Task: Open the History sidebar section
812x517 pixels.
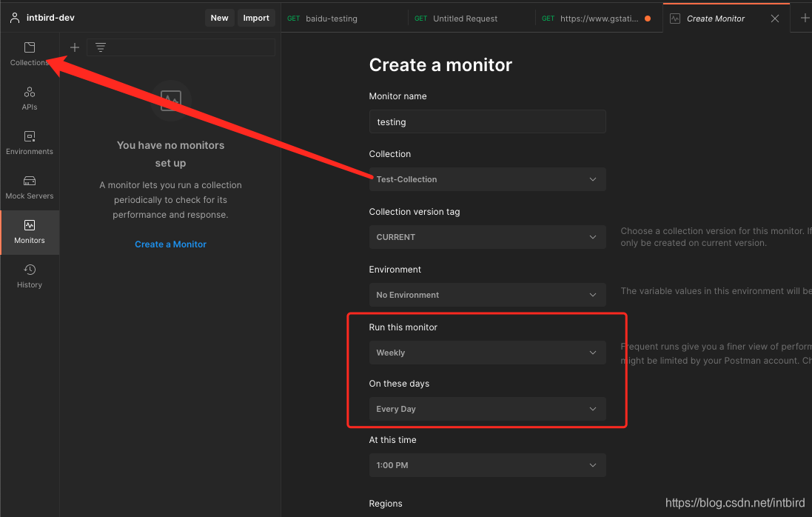Action: (30, 276)
